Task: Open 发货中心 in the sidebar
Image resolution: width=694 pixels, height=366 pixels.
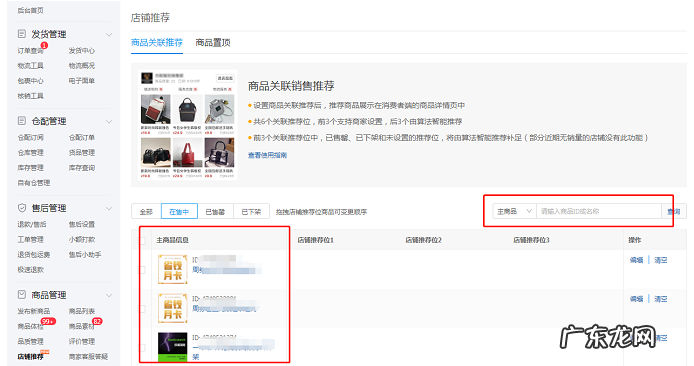Action: [x=82, y=50]
